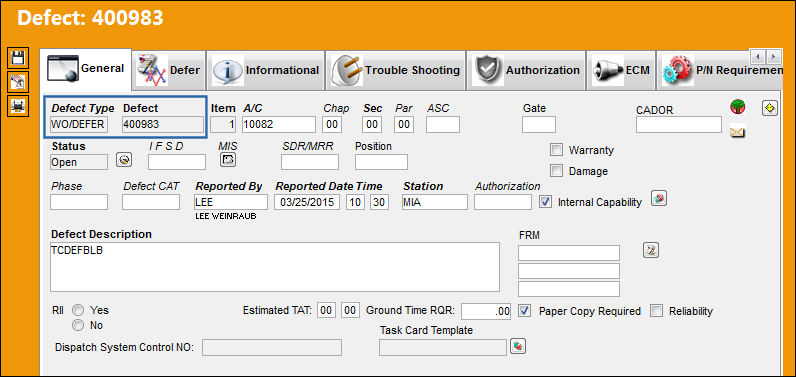
Task: Click the Sec input field
Action: pos(372,124)
